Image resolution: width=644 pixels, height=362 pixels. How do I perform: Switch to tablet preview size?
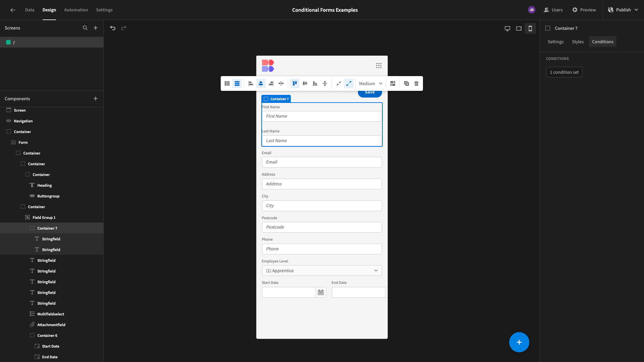coord(519,28)
